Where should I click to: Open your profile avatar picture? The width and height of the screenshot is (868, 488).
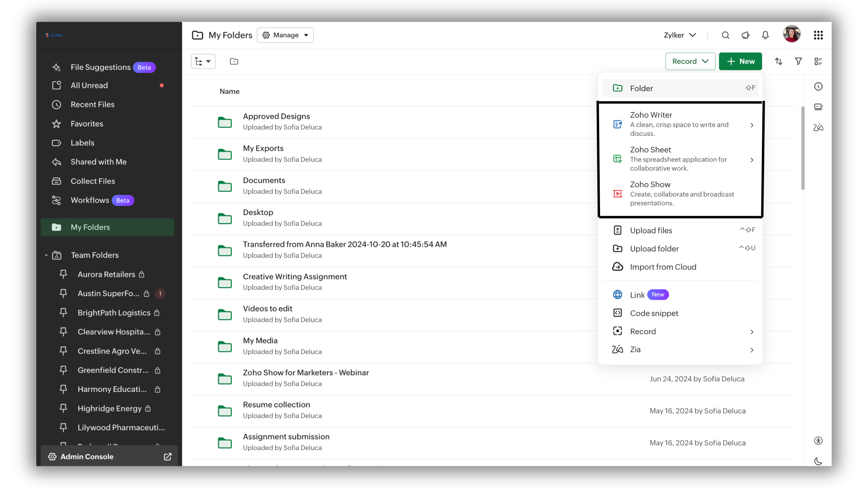click(791, 34)
